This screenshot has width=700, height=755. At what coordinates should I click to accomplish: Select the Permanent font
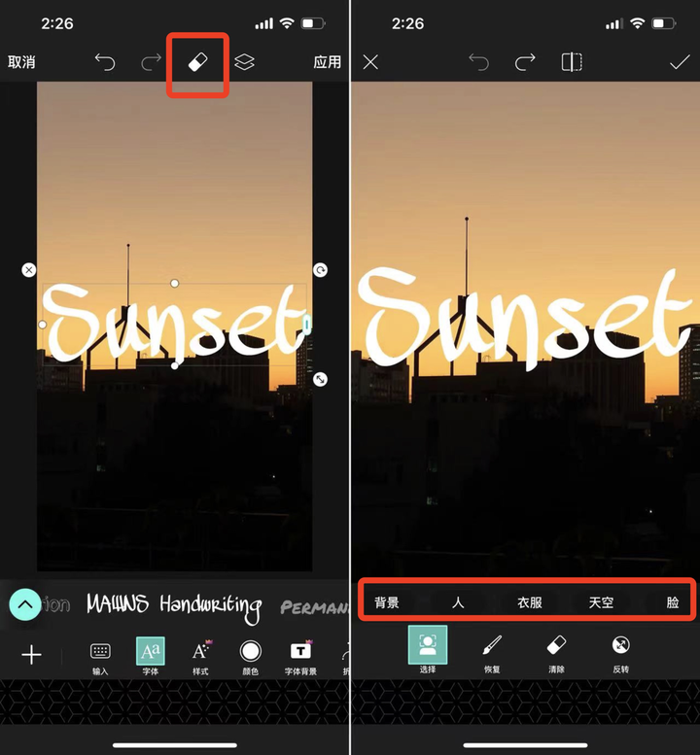[x=314, y=607]
